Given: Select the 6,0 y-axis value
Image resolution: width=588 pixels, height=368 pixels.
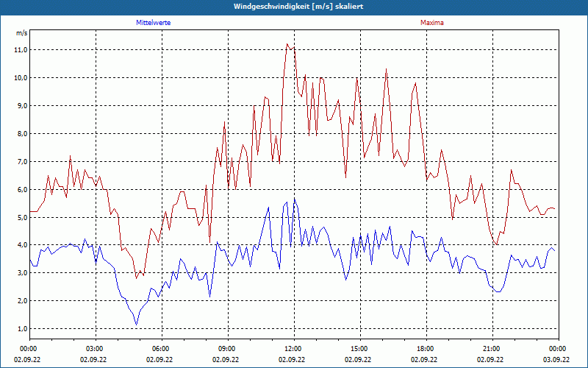Looking at the screenshot, I should click(23, 190).
